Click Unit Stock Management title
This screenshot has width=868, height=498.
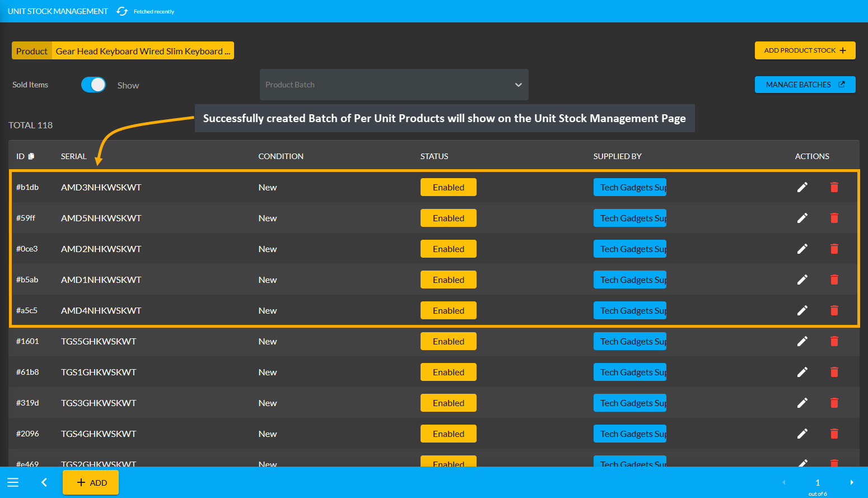click(58, 11)
